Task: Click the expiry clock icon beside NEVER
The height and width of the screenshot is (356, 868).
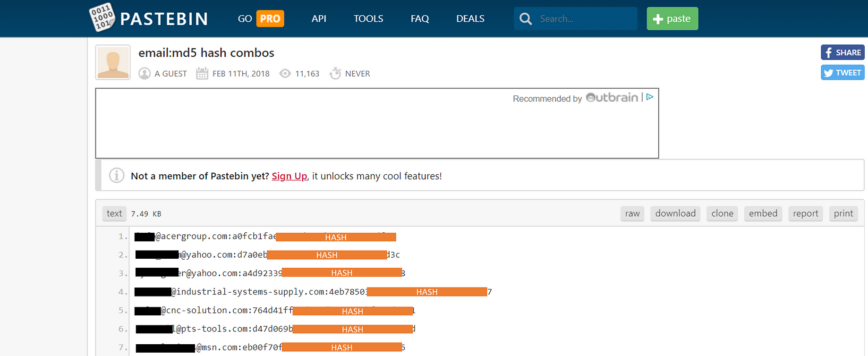Action: (335, 73)
